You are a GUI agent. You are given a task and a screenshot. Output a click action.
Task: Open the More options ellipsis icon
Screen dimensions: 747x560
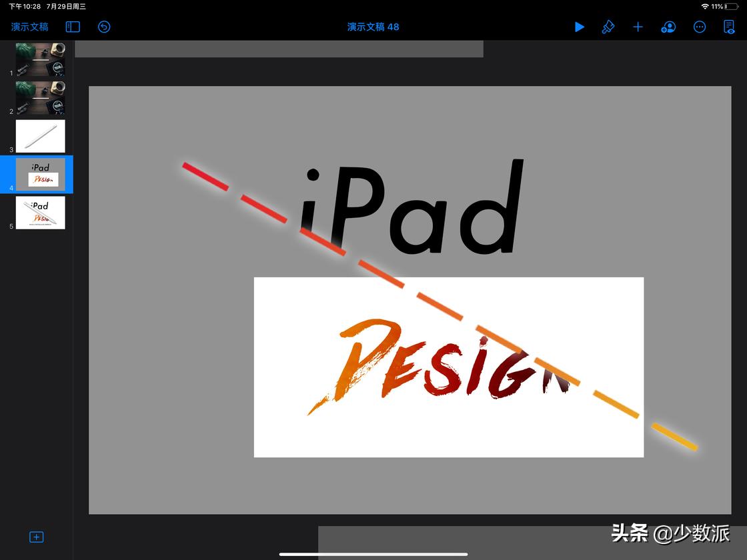point(699,27)
